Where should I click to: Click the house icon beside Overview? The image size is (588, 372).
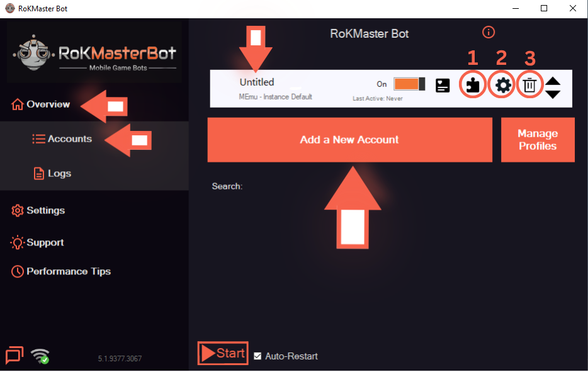17,104
